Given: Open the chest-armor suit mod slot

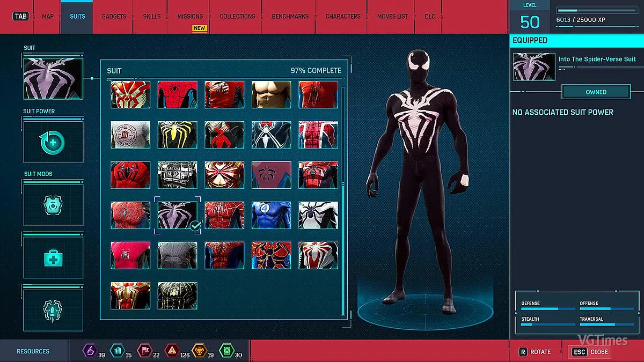Looking at the screenshot, I should (x=53, y=205).
